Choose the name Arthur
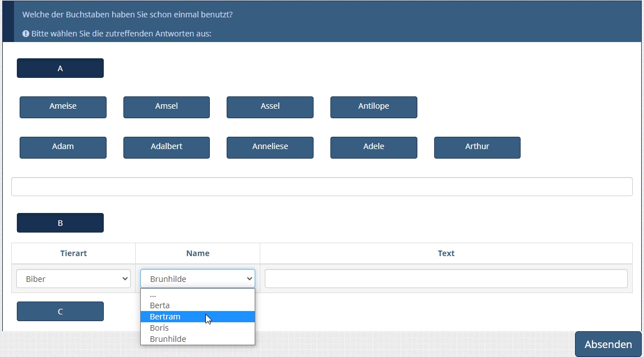 (x=477, y=147)
